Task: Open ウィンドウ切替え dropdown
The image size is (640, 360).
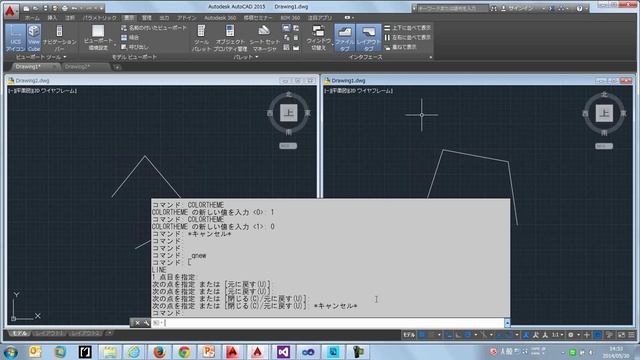Action: (x=318, y=38)
